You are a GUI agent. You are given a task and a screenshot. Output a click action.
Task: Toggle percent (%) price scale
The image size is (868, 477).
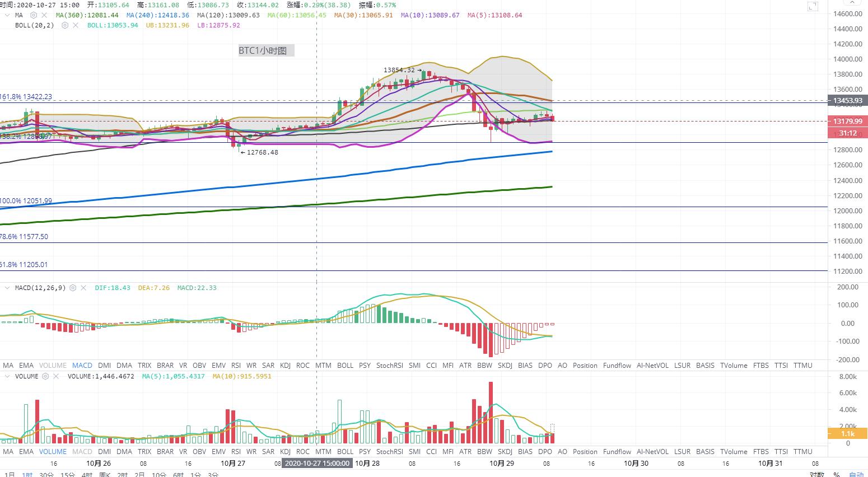pyautogui.click(x=836, y=474)
